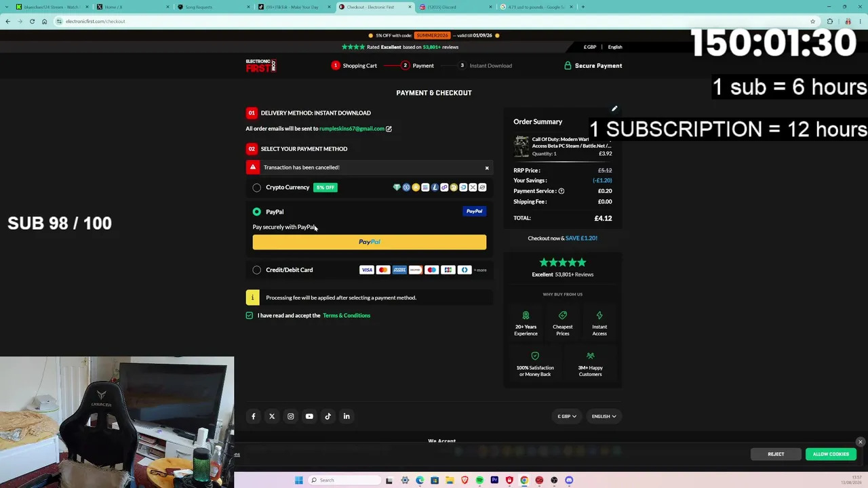Reject cookies with the REJECT button

[x=776, y=454]
